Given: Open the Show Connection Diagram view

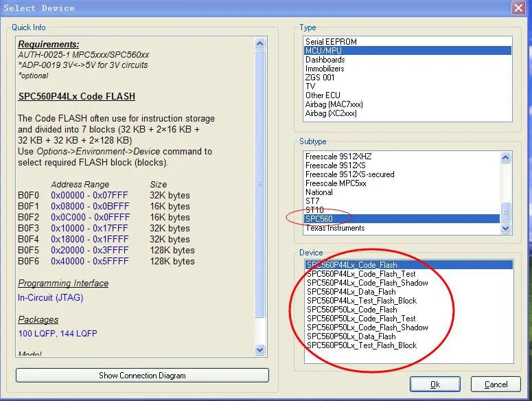Looking at the screenshot, I should [142, 375].
